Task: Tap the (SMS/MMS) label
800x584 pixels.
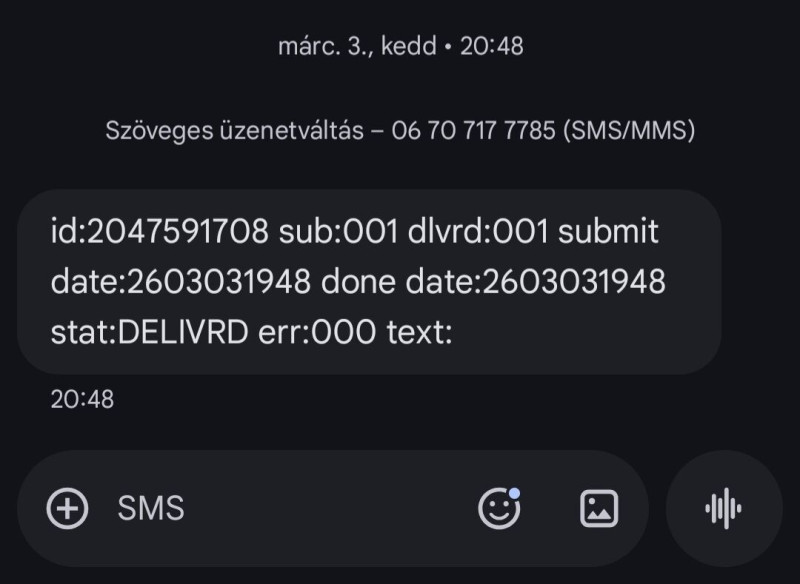Action: 628,131
